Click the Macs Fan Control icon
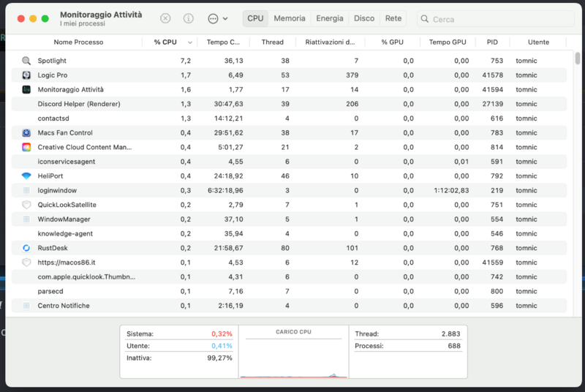The width and height of the screenshot is (585, 392). pos(26,133)
